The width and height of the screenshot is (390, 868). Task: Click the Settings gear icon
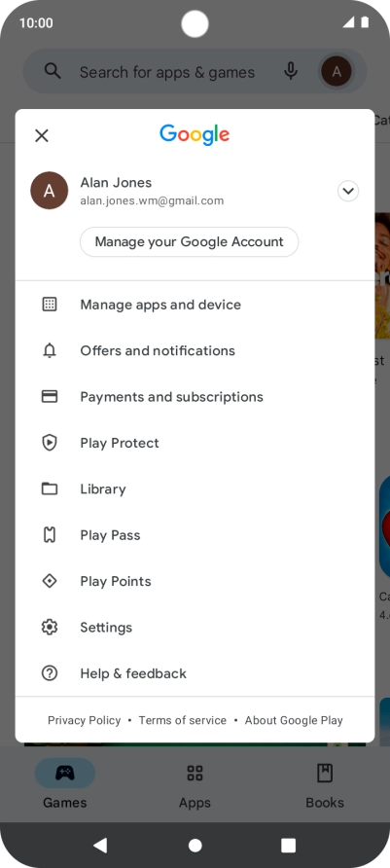[50, 628]
